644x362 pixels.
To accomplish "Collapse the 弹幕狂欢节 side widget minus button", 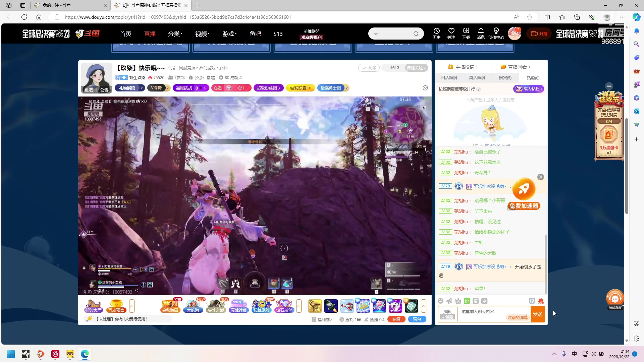I will (609, 86).
